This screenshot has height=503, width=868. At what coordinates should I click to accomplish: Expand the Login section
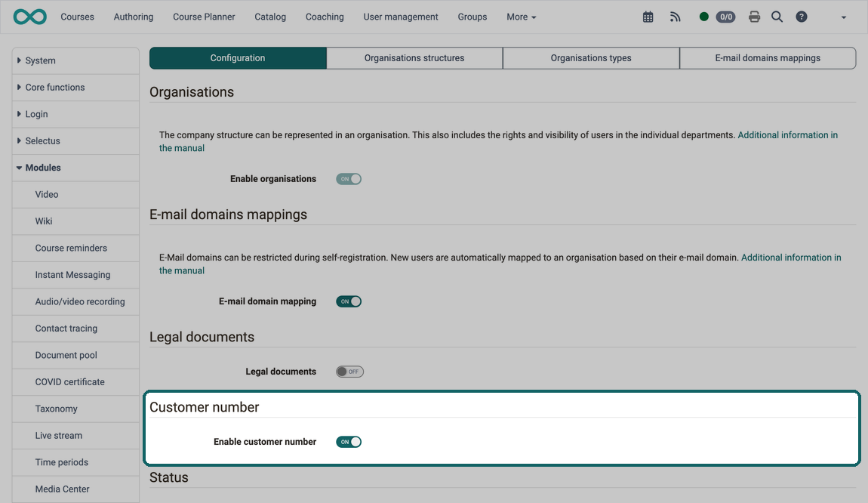click(75, 114)
